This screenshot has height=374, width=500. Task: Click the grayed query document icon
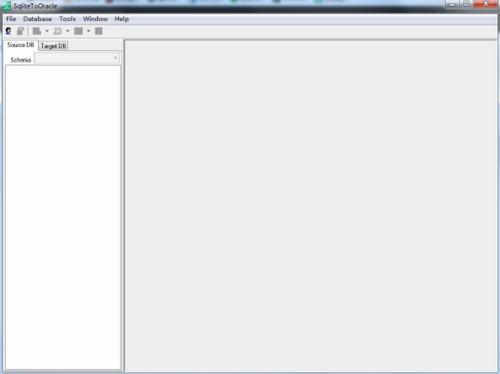58,31
